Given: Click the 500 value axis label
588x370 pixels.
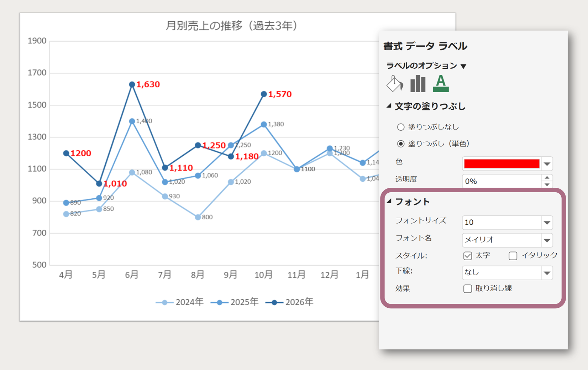Looking at the screenshot, I should [x=39, y=265].
